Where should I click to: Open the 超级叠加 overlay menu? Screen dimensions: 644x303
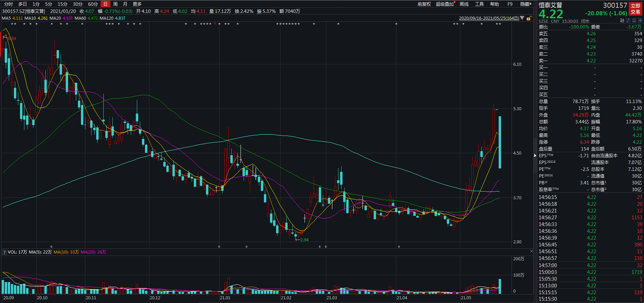tap(444, 4)
